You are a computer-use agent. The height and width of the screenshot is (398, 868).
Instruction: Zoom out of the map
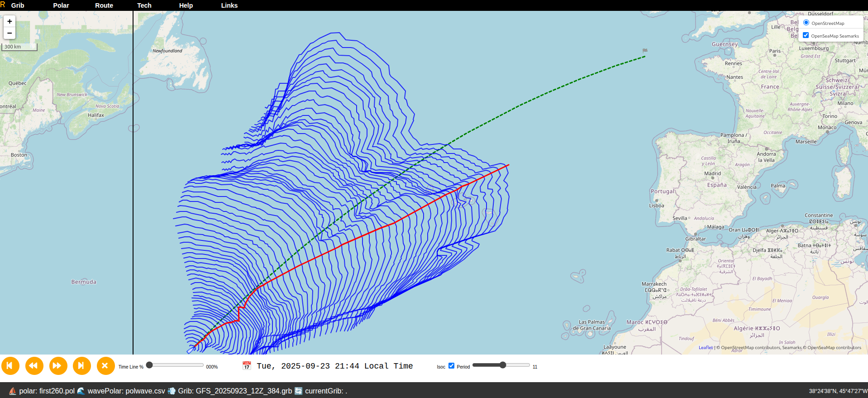tap(10, 33)
